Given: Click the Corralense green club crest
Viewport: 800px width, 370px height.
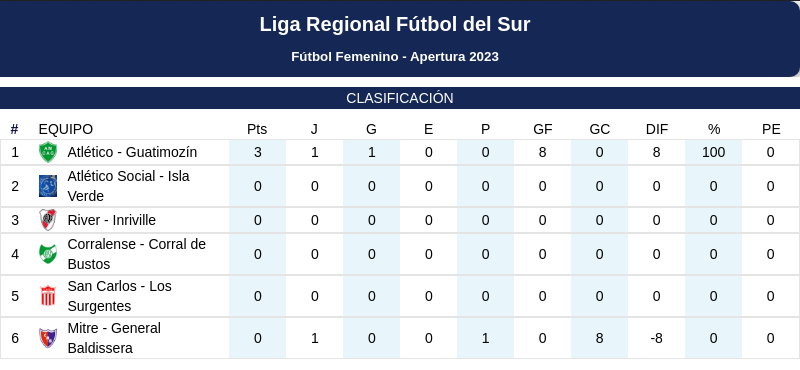Looking at the screenshot, I should (x=48, y=254).
